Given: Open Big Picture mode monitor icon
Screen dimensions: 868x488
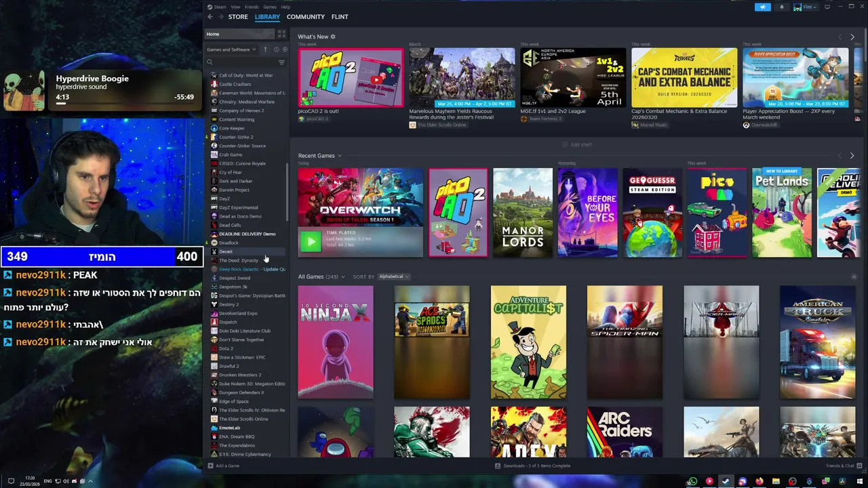Looking at the screenshot, I should (x=827, y=7).
